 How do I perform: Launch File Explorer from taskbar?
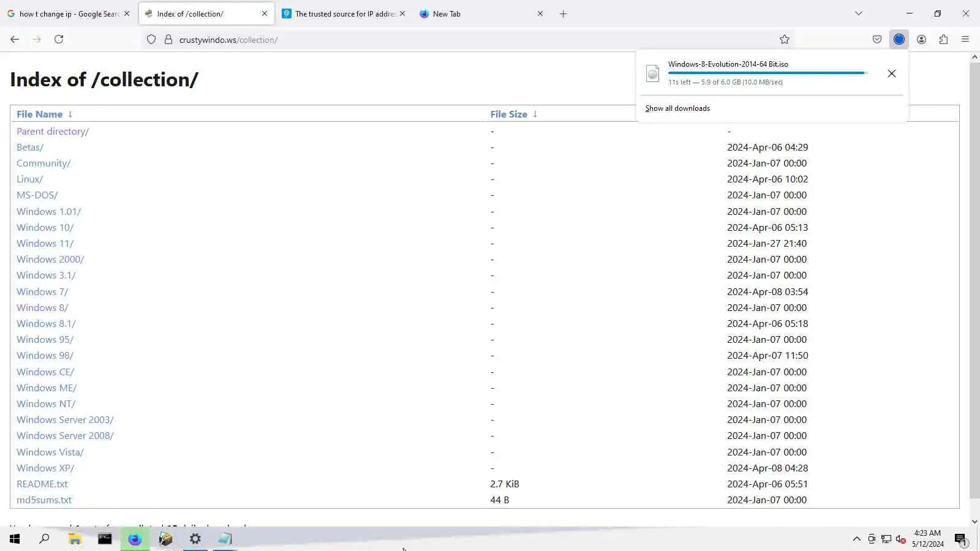(75, 539)
